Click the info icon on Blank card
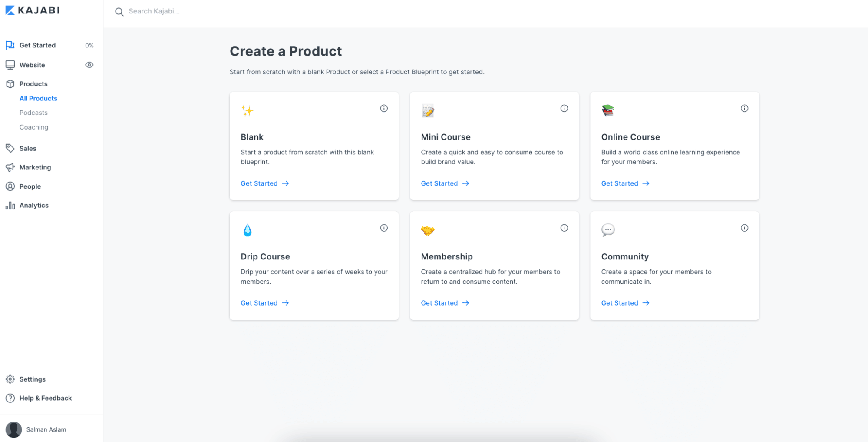Screen dimensions: 868x442 point(384,108)
